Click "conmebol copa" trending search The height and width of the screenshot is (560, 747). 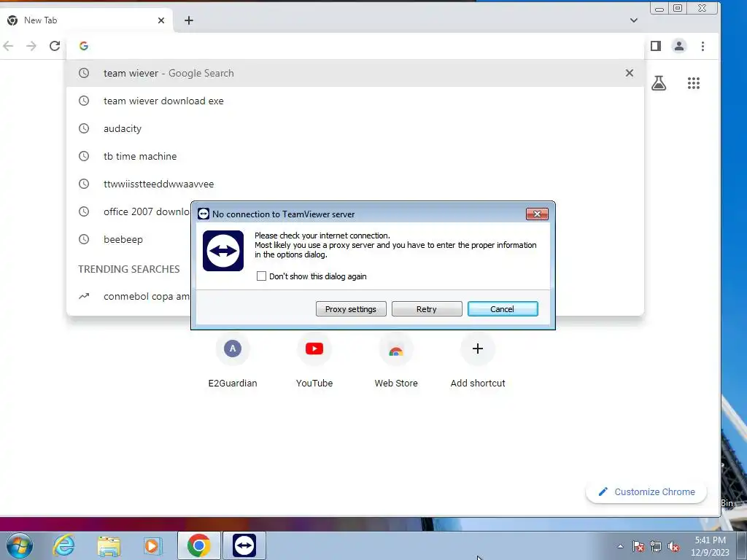pyautogui.click(x=128, y=296)
